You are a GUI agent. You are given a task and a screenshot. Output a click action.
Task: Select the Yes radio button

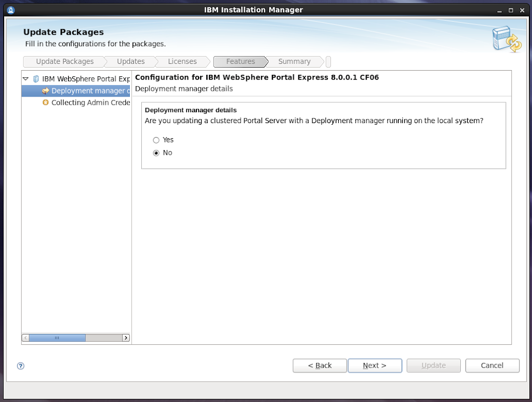point(156,140)
